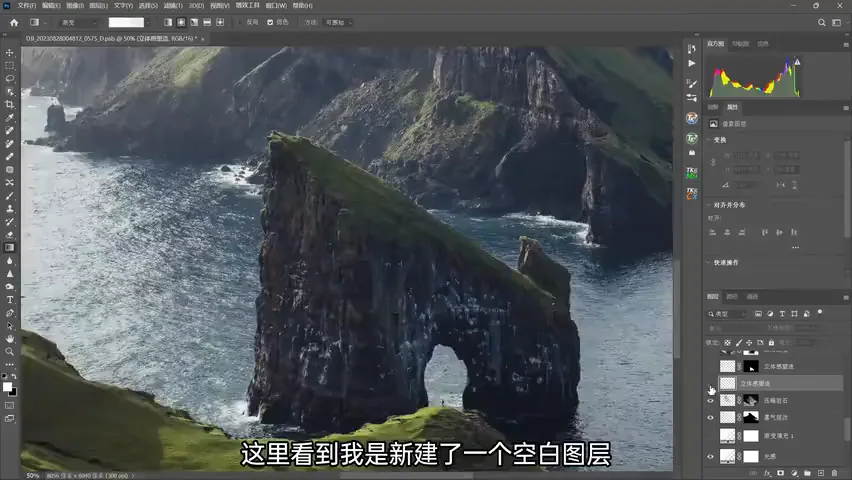The height and width of the screenshot is (480, 852).
Task: Choose the linear gradient type icon
Action: [168, 22]
